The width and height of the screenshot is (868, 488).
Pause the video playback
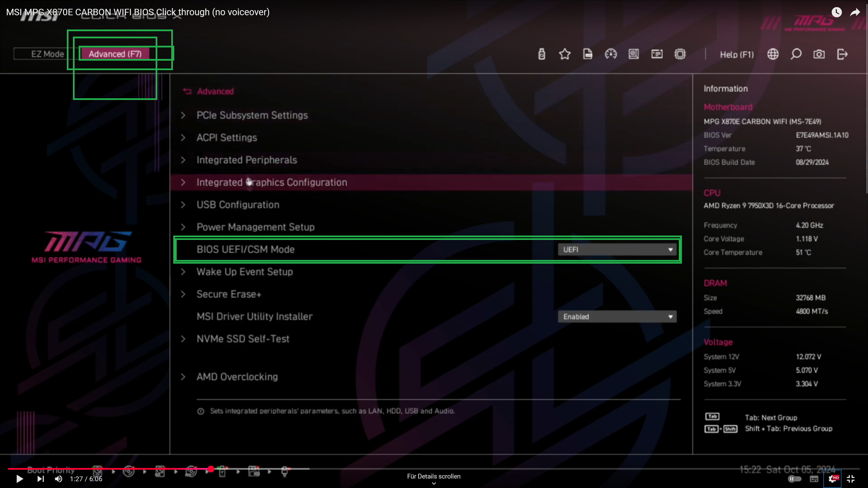coord(19,479)
